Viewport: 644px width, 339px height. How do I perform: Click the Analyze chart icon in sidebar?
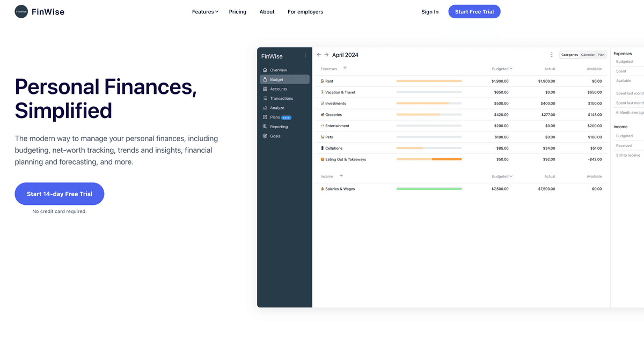265,108
